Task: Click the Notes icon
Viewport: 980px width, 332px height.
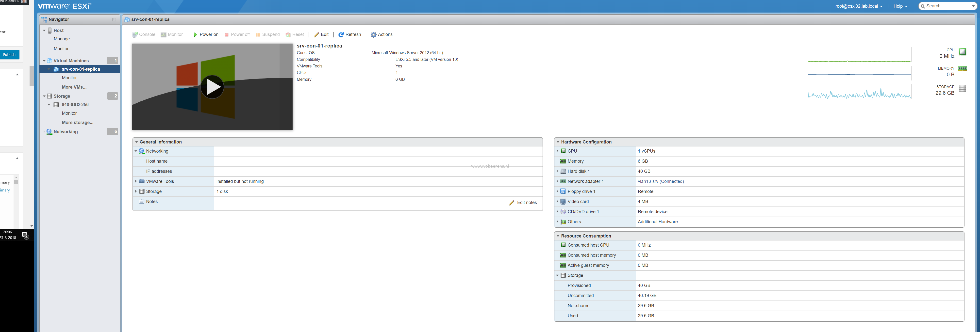Action: (x=142, y=202)
